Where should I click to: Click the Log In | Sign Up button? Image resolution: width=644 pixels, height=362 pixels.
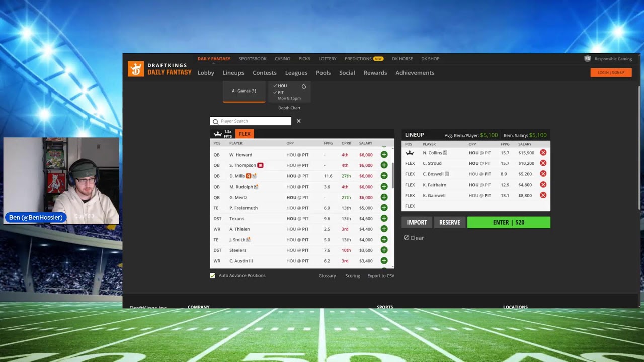pos(611,73)
